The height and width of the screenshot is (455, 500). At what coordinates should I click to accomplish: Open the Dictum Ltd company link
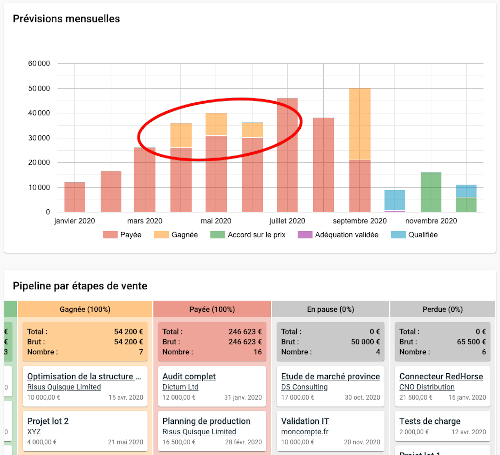(x=180, y=387)
